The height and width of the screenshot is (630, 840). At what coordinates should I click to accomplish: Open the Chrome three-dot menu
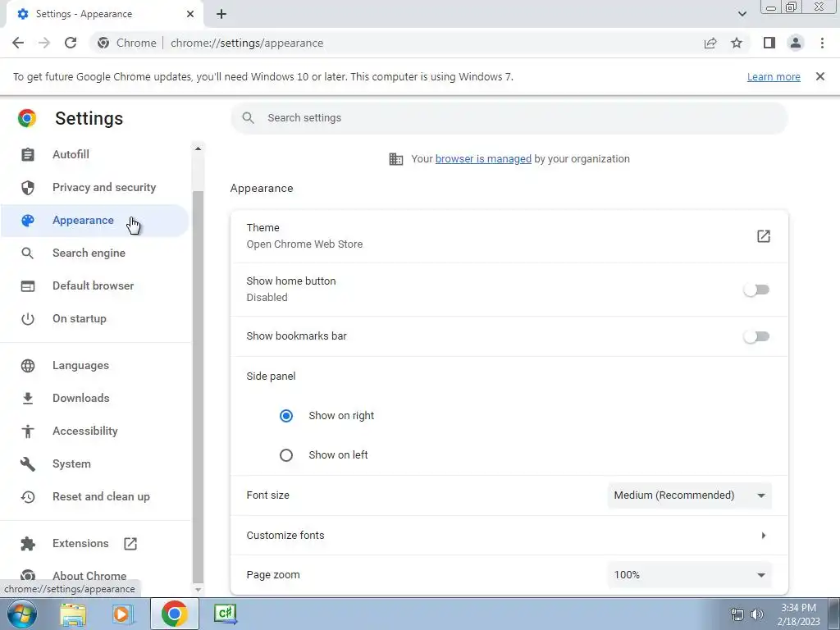[822, 43]
